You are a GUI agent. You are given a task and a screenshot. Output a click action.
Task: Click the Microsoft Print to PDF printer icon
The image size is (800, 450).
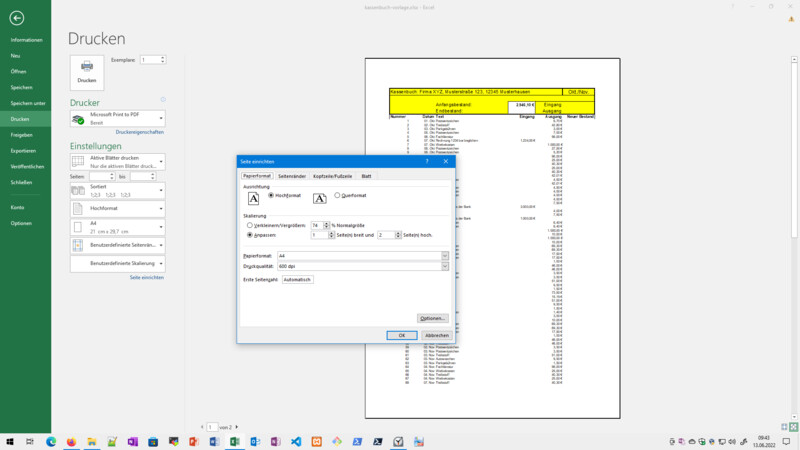click(x=78, y=119)
